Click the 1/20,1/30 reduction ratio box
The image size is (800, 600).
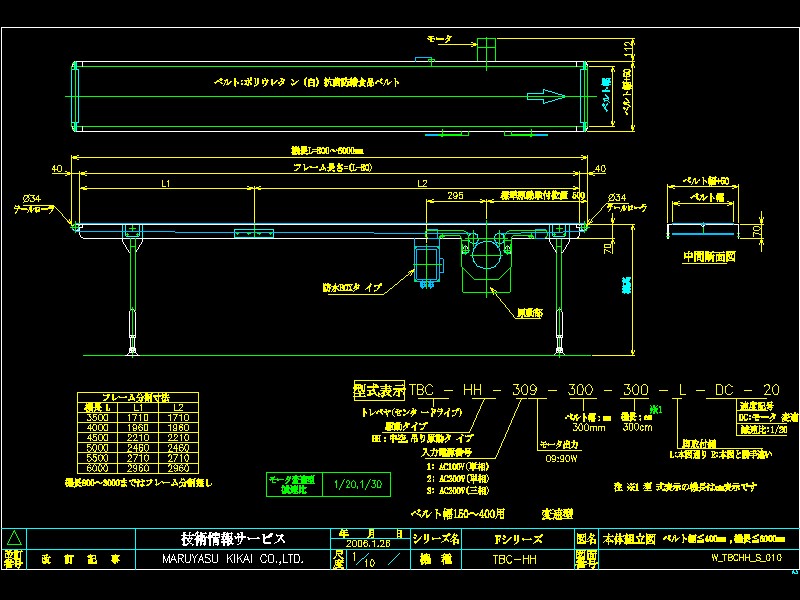(x=357, y=484)
